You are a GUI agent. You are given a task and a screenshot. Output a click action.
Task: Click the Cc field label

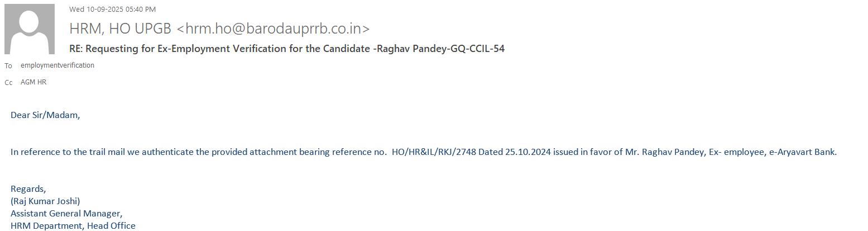click(8, 83)
